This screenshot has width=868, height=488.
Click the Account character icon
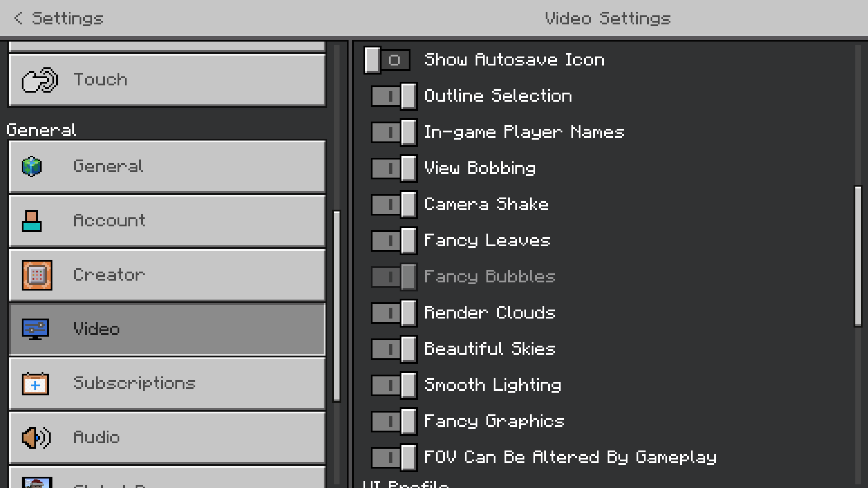tap(32, 221)
